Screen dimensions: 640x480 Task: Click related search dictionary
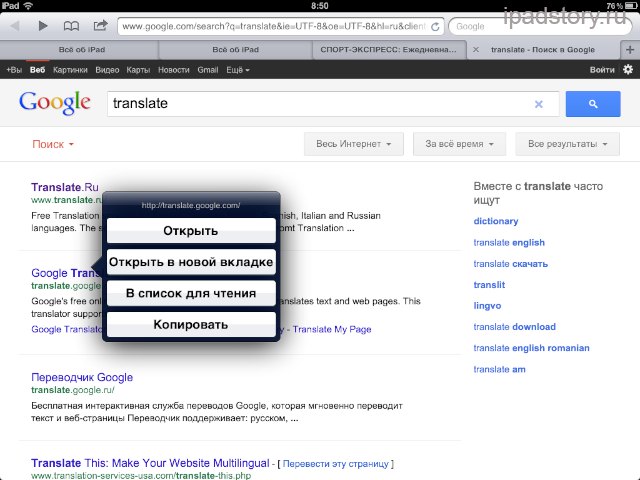[496, 221]
